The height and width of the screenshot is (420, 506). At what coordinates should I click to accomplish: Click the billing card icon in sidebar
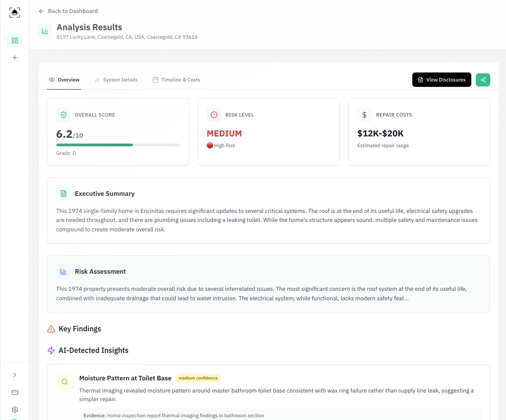(x=14, y=393)
